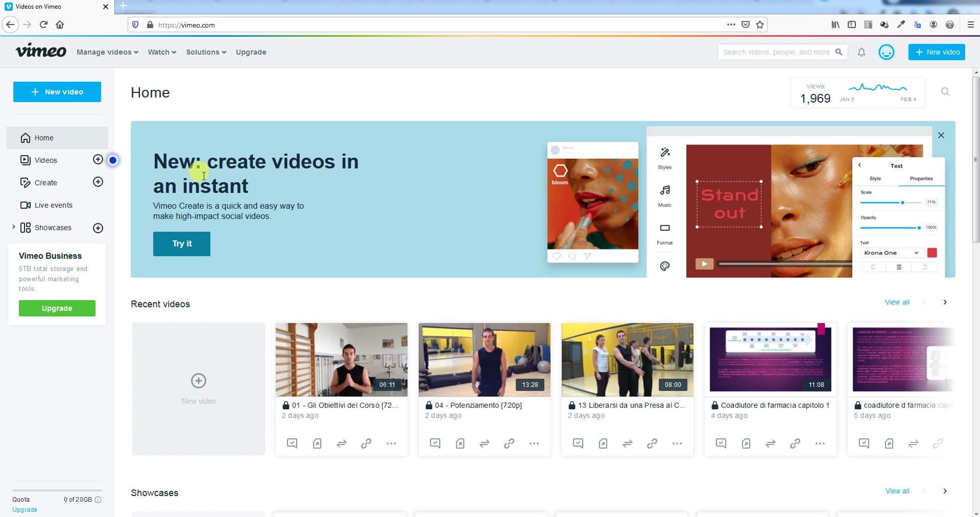The height and width of the screenshot is (517, 980).
Task: Open the user avatar smiley menu
Action: pos(886,52)
